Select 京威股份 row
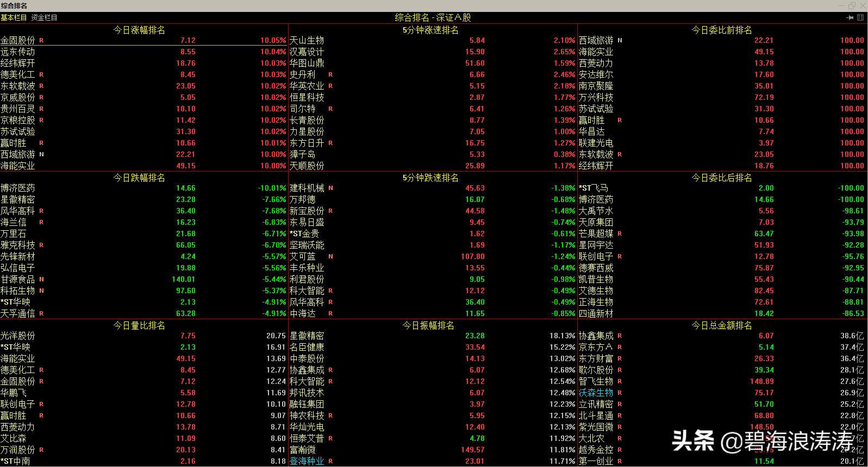The width and height of the screenshot is (868, 467). 143,97
